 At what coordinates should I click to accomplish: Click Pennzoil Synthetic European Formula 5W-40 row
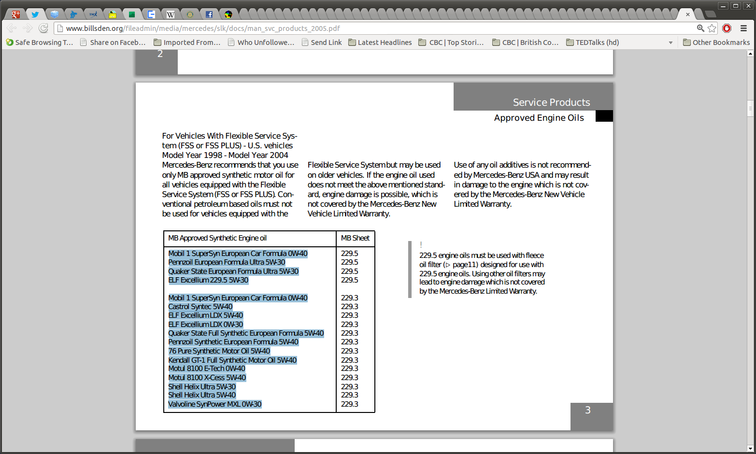[x=233, y=342]
